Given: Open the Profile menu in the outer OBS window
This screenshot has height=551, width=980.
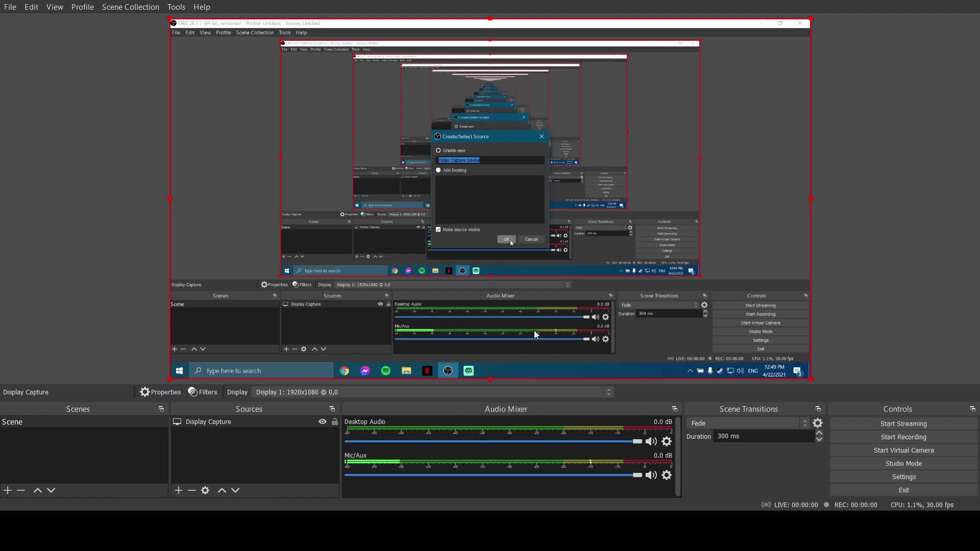Looking at the screenshot, I should 82,7.
